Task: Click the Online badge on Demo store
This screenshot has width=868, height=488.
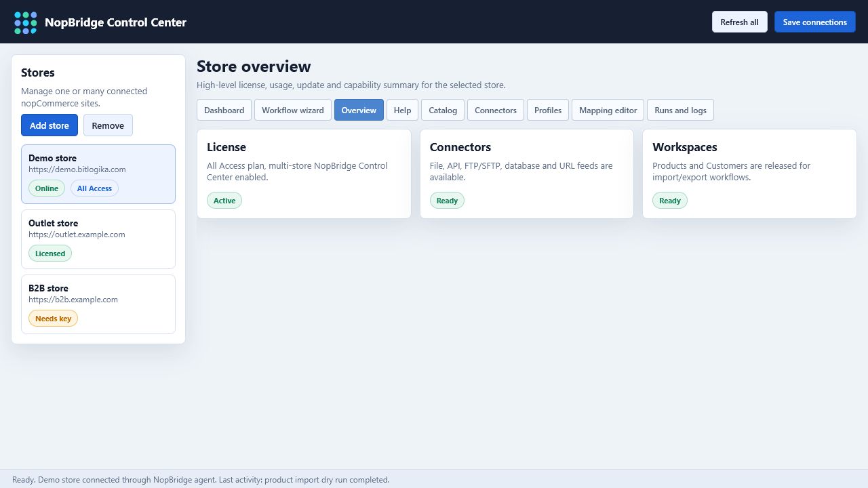Action: [x=47, y=188]
